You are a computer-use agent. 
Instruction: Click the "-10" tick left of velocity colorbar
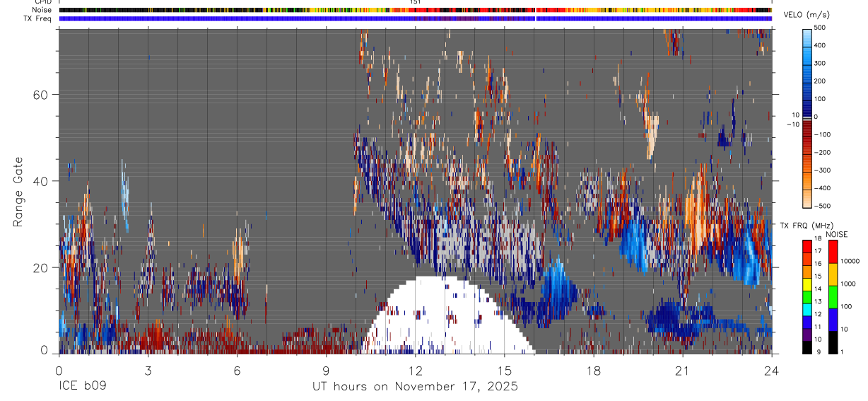(x=794, y=124)
